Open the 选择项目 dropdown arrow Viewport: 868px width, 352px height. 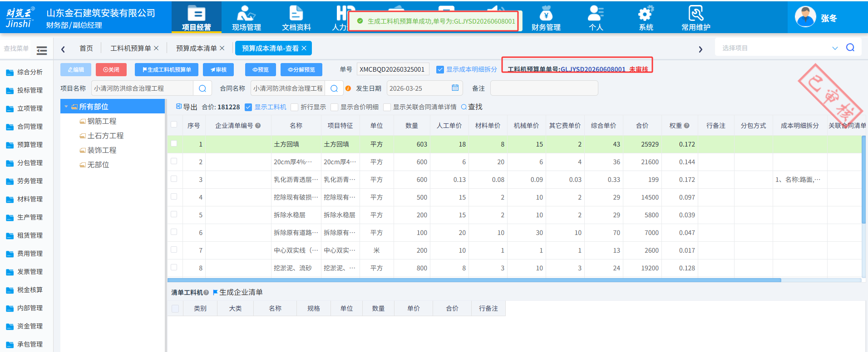click(835, 48)
